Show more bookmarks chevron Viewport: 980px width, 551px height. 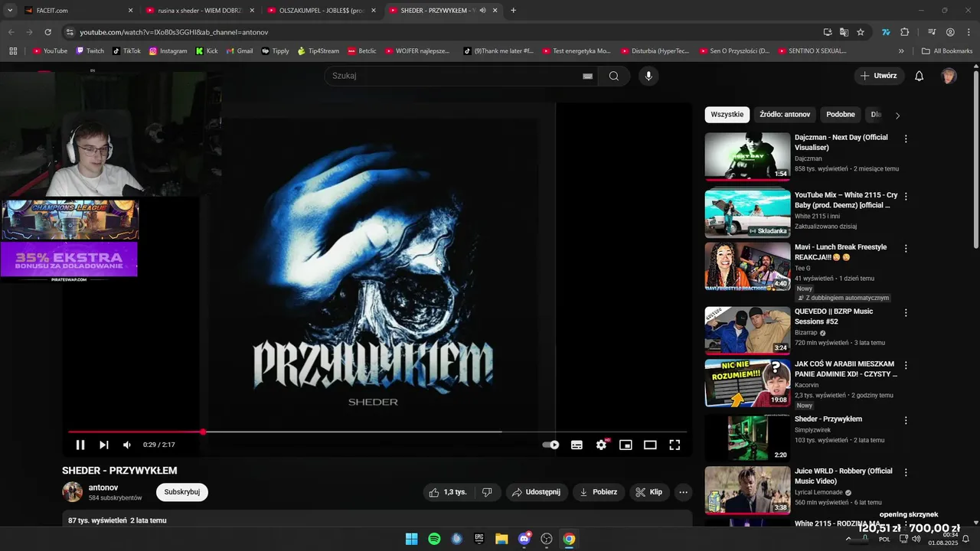tap(901, 51)
